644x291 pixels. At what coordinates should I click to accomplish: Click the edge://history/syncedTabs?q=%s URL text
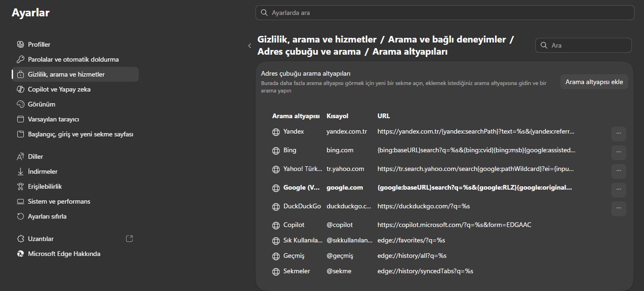425,271
